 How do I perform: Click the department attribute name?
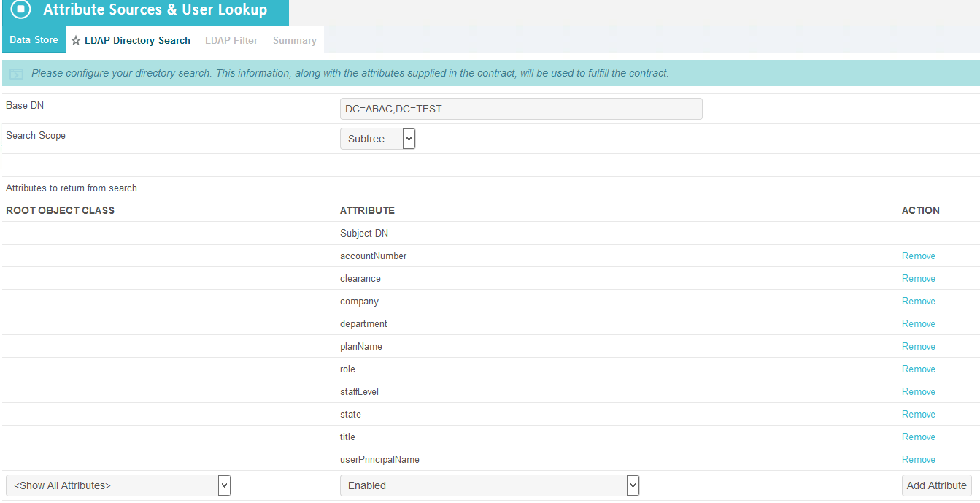point(363,324)
